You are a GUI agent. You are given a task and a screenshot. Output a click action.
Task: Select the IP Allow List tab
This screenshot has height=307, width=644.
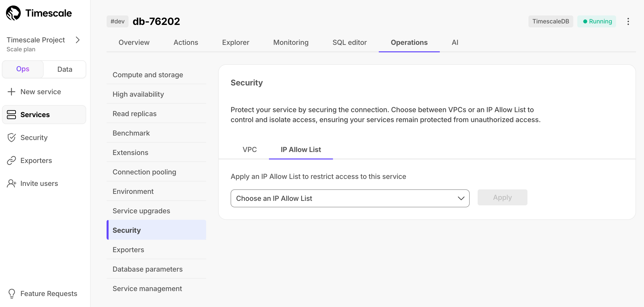[301, 150]
